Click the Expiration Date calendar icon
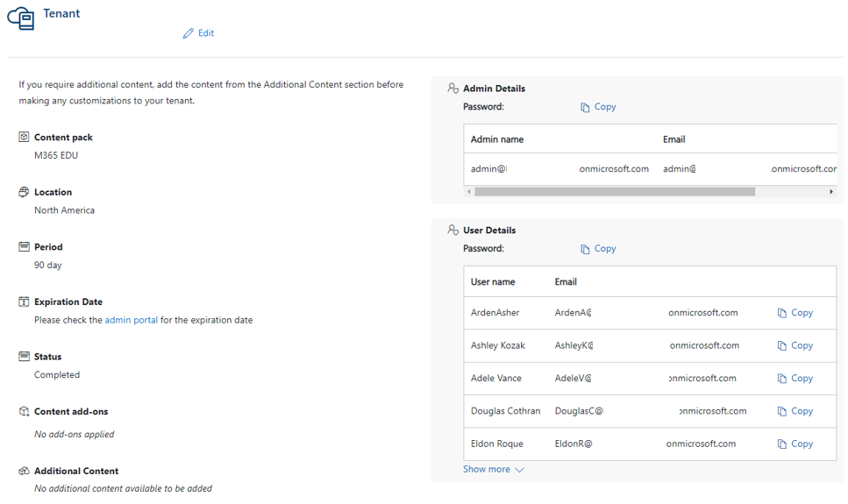 coord(24,302)
